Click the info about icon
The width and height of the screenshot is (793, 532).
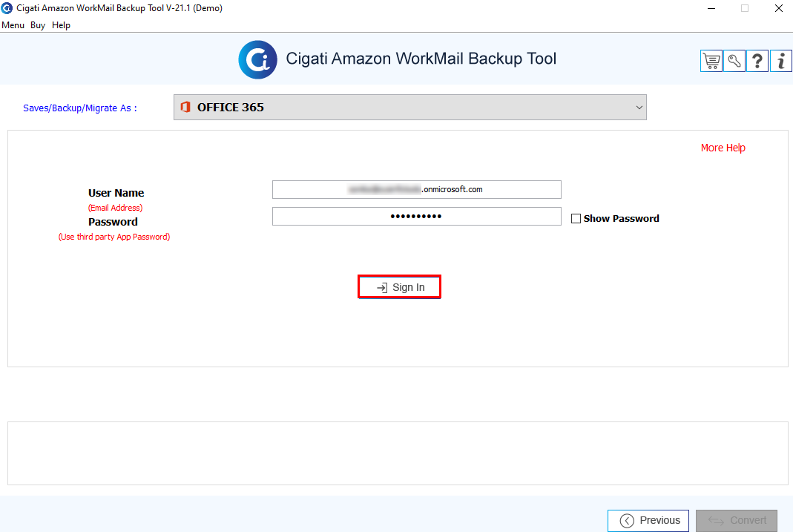[781, 61]
